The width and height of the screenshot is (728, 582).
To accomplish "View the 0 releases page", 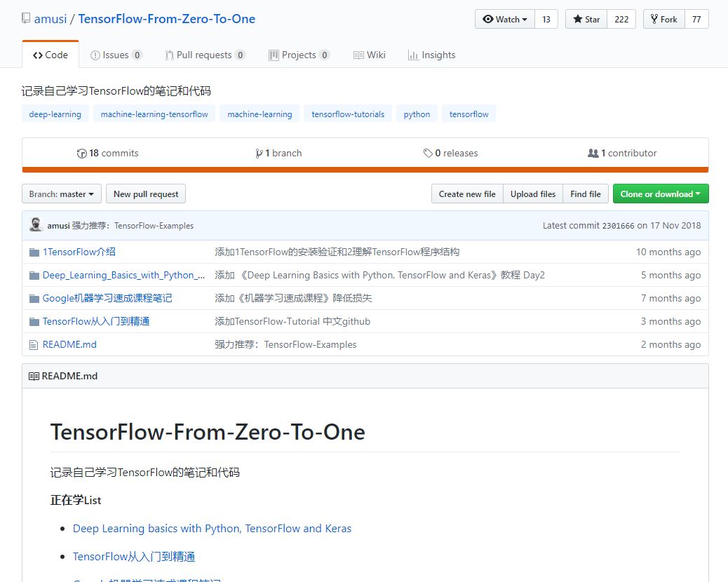I will [450, 153].
